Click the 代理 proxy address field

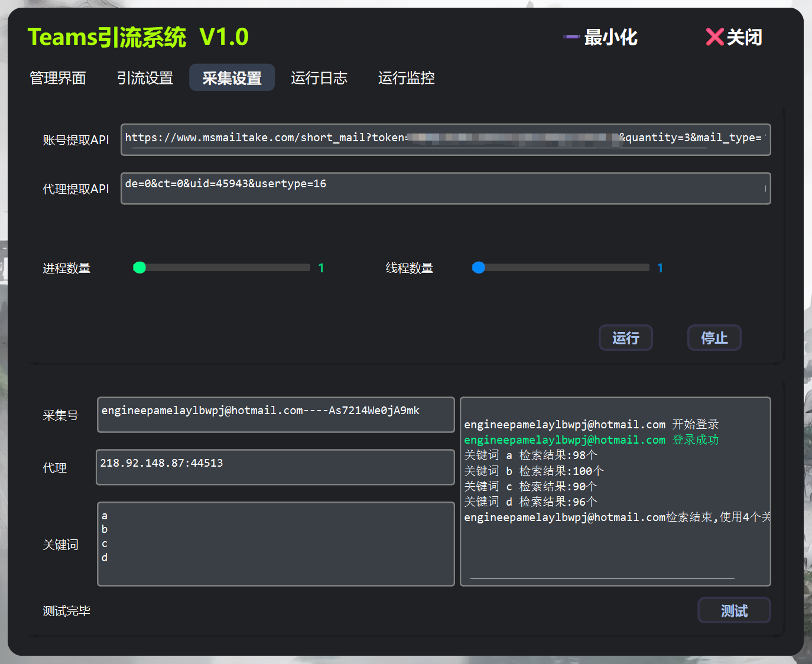click(275, 467)
